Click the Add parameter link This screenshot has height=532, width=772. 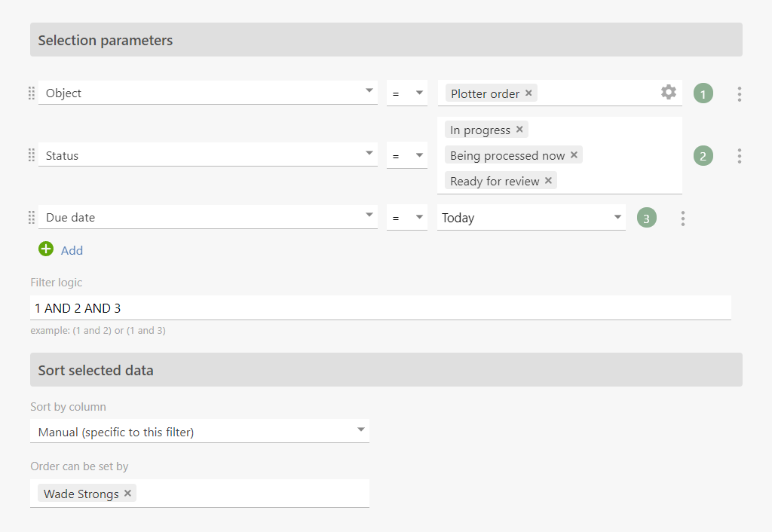pos(72,250)
